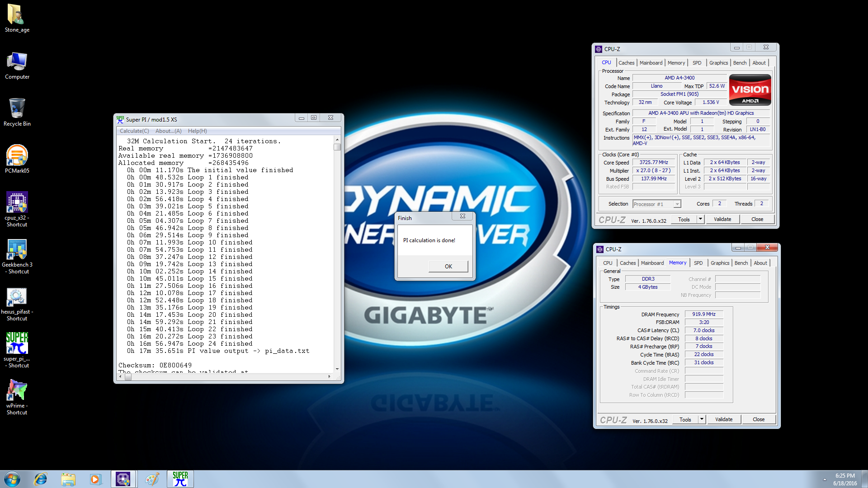Launch the cpuz_x32 shortcut icon
This screenshot has height=488, width=868.
(17, 209)
